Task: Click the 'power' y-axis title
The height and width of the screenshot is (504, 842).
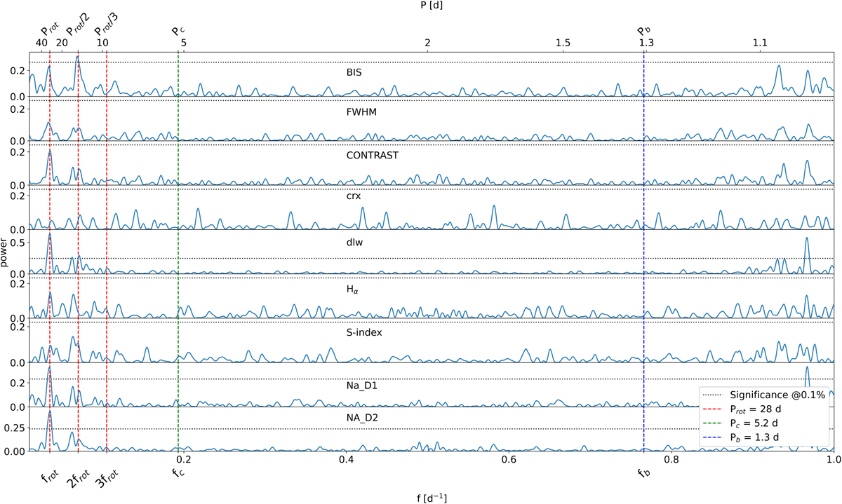Action: point(7,254)
